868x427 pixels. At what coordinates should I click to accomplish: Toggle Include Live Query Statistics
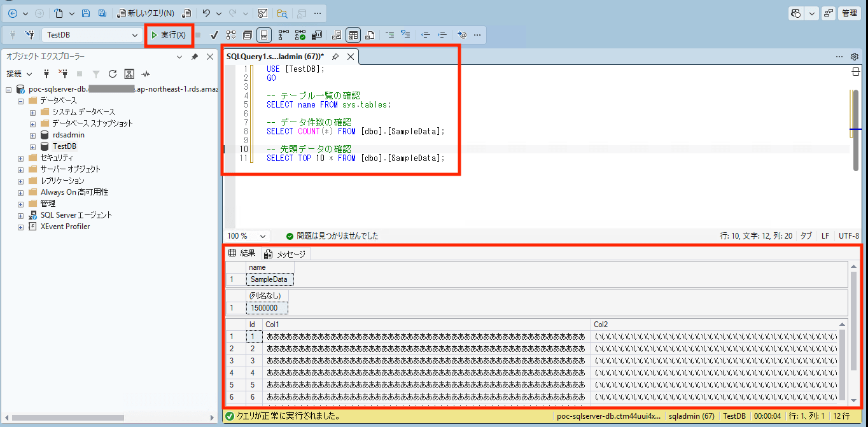click(x=300, y=35)
